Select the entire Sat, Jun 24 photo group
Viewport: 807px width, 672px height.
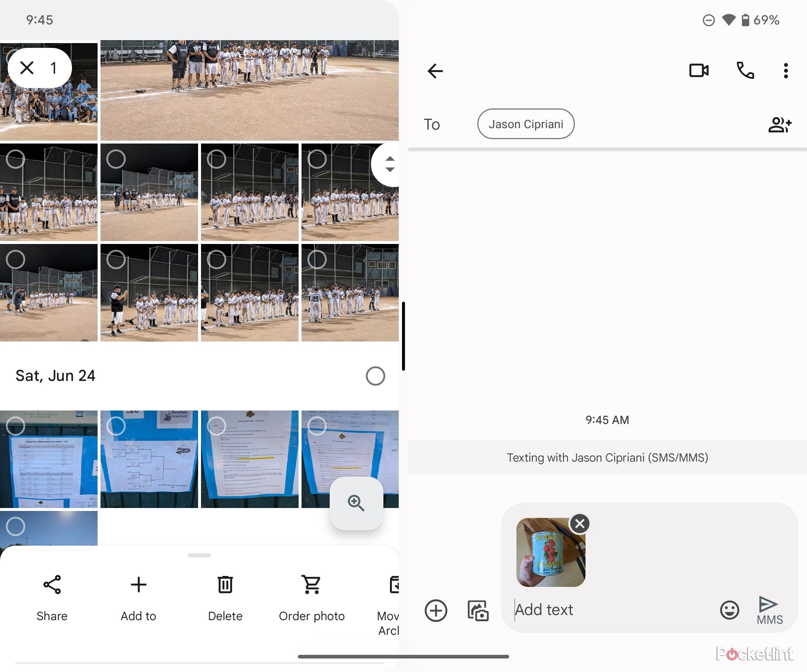pyautogui.click(x=375, y=375)
